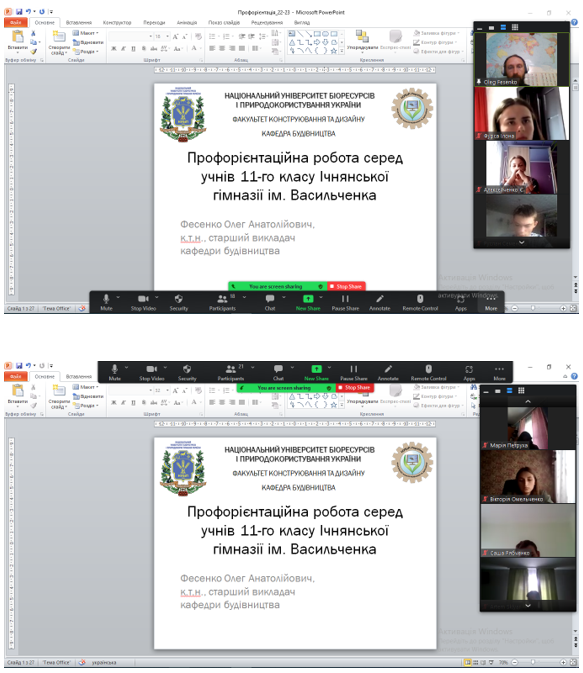Switch upper Zoom video panel to gallery grid view
583x673 pixels.
click(x=515, y=27)
